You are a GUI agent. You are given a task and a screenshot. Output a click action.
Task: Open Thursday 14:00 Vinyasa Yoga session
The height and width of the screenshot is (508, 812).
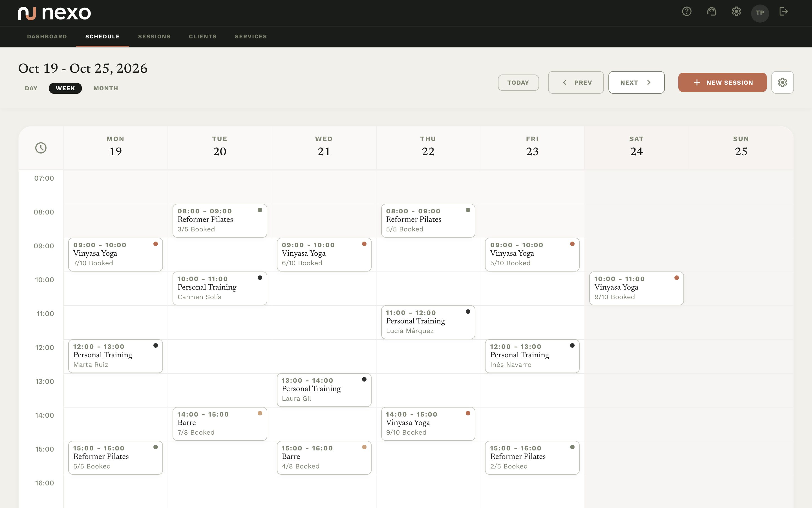click(428, 424)
